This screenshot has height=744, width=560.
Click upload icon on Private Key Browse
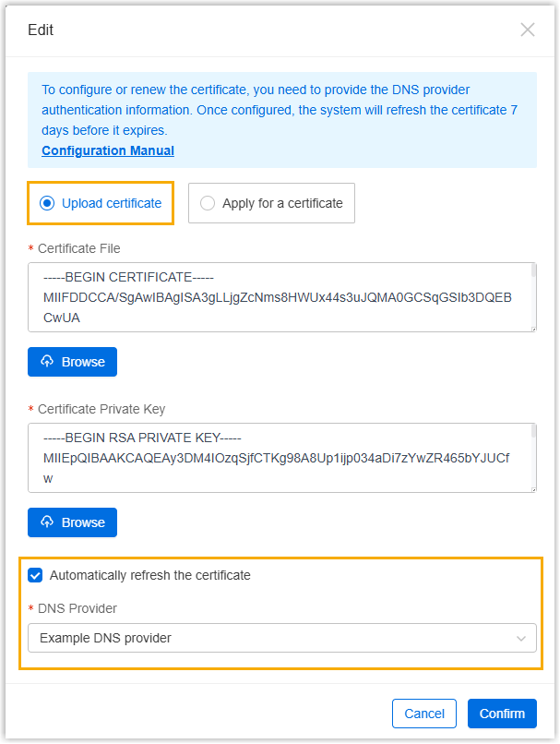tap(48, 522)
